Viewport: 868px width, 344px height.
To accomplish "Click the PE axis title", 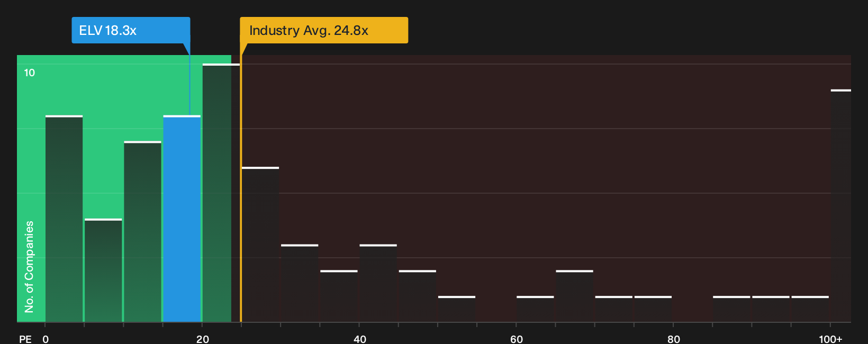I will tap(25, 339).
